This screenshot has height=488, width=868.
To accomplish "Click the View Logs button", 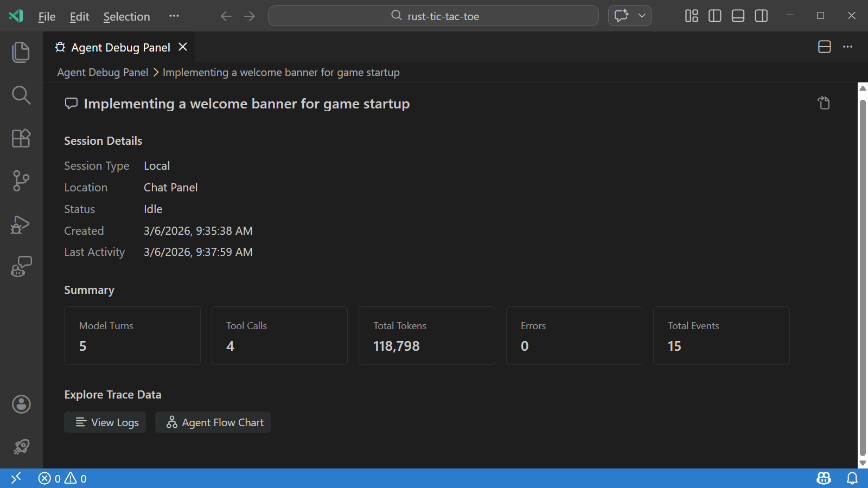I will tap(105, 422).
